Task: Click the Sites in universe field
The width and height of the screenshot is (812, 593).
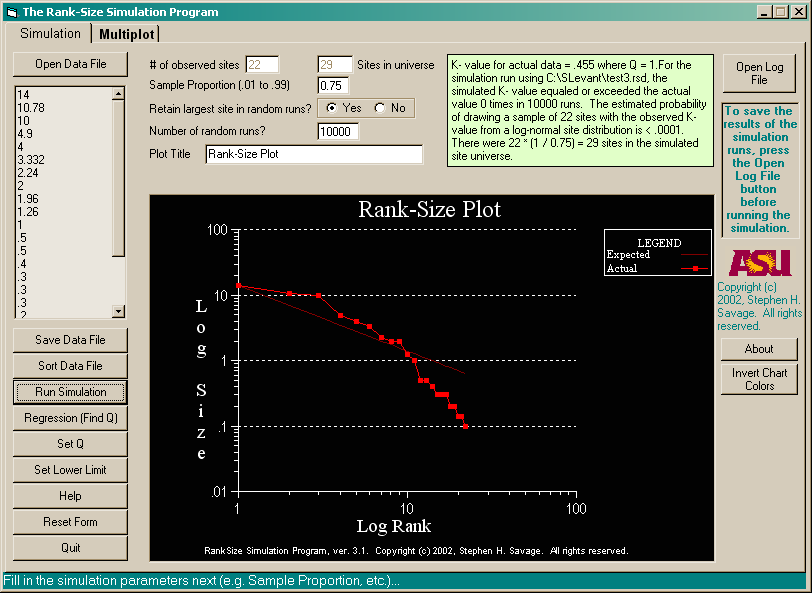Action: 335,65
